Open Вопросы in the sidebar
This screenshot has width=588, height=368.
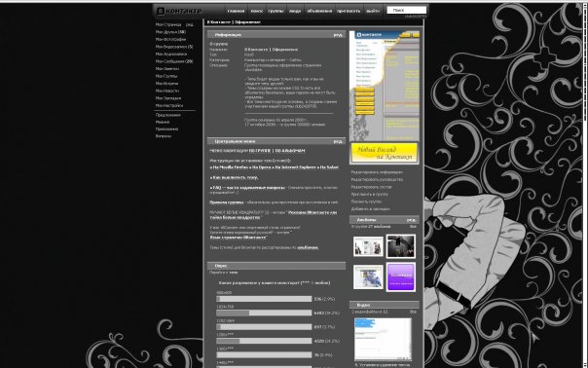tap(164, 136)
